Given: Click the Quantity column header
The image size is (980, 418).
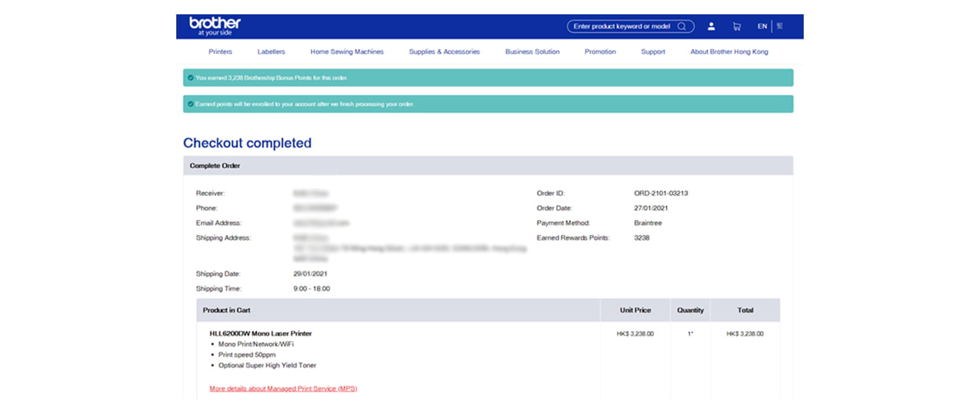Looking at the screenshot, I should [690, 310].
